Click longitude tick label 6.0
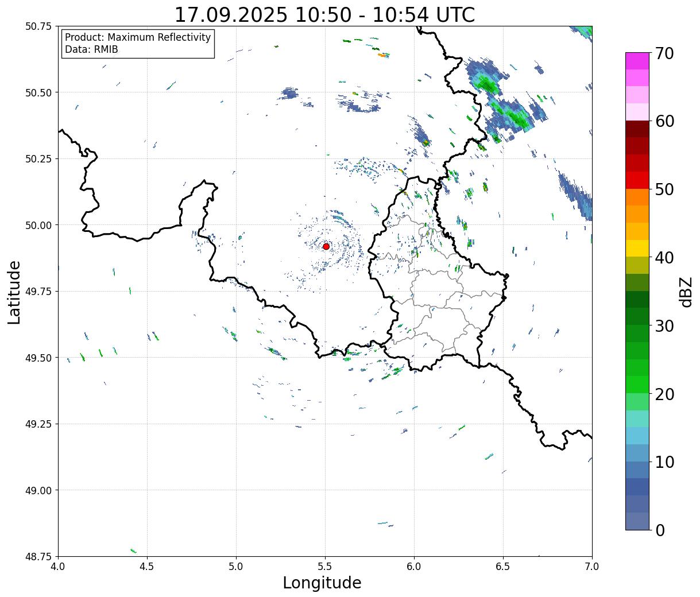 click(x=414, y=567)
